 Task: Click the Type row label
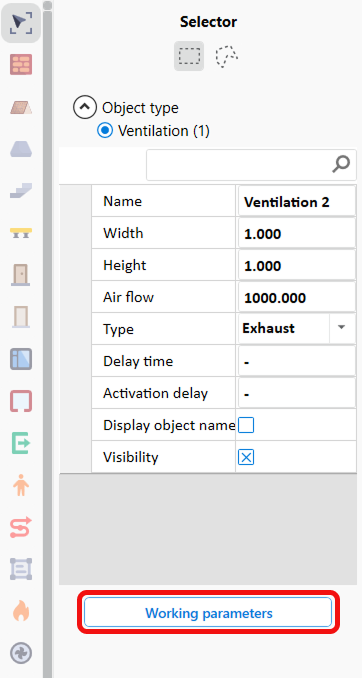tap(119, 329)
